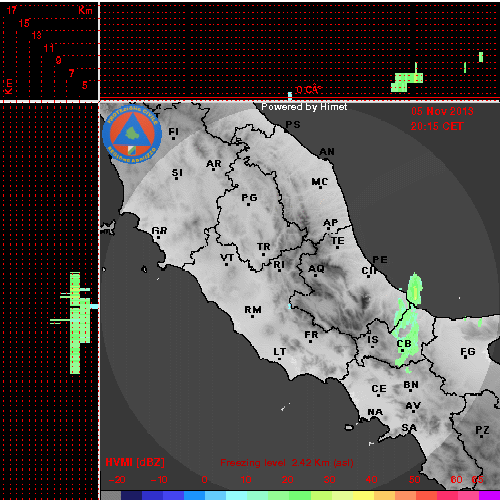The image size is (500, 500).
Task: Click the AN province label on the coast
Action: 327,152
